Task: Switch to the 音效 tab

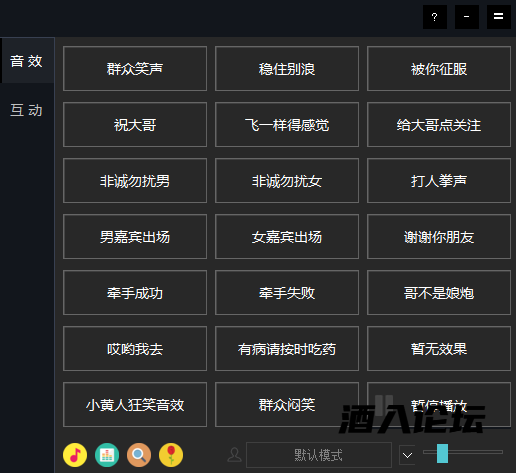Action: pos(27,61)
